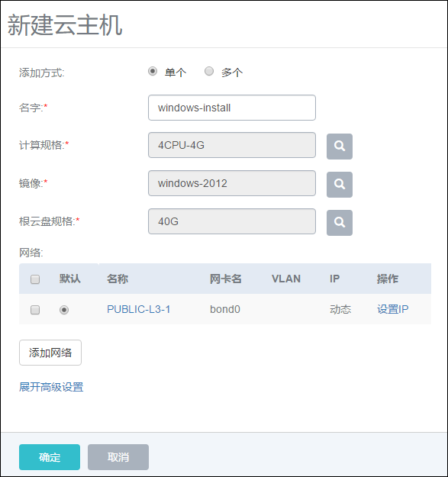Click the 添加网络 button
Image resolution: width=448 pixels, height=477 pixels.
50,353
